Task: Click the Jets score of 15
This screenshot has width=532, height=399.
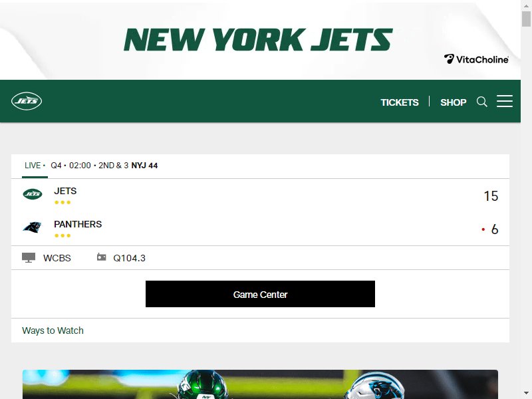Action: coord(491,196)
